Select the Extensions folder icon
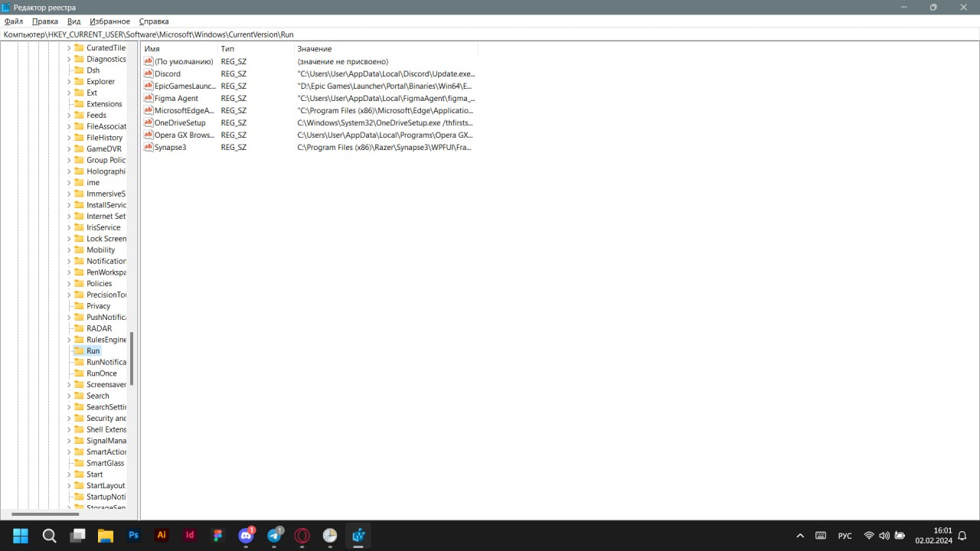The image size is (980, 551). point(79,103)
